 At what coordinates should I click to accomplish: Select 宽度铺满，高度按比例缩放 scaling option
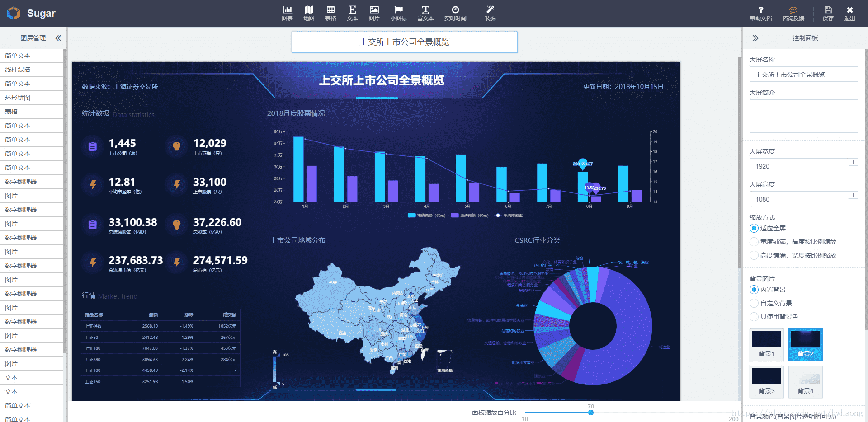[x=793, y=242]
